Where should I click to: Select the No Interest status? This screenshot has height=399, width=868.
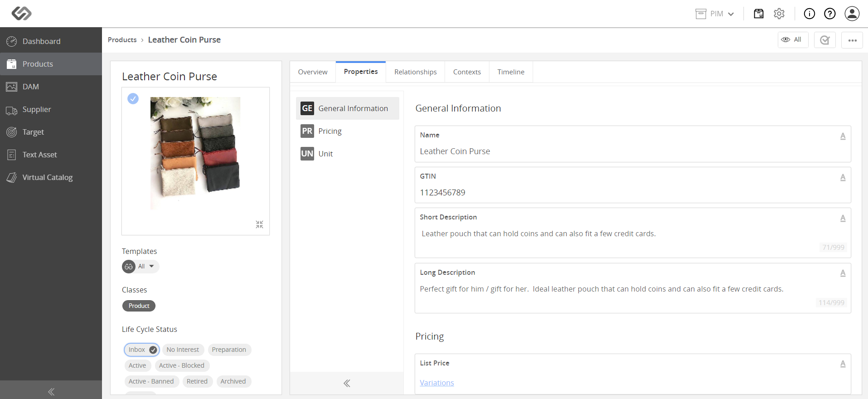183,350
